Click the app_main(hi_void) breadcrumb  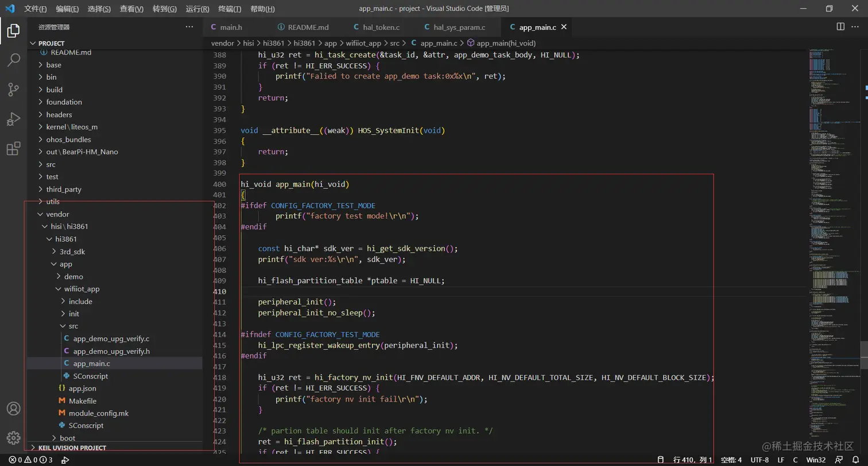(x=501, y=43)
